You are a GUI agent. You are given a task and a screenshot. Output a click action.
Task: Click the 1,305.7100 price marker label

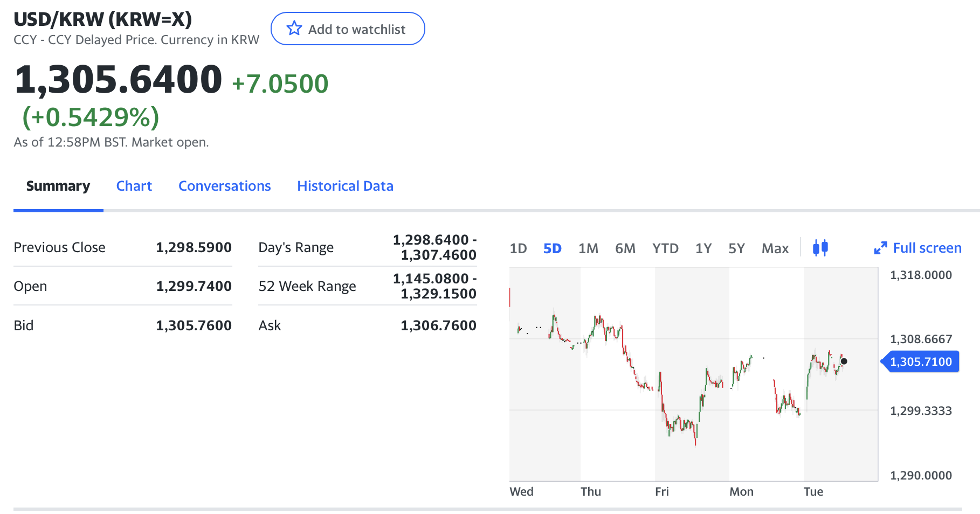(920, 362)
